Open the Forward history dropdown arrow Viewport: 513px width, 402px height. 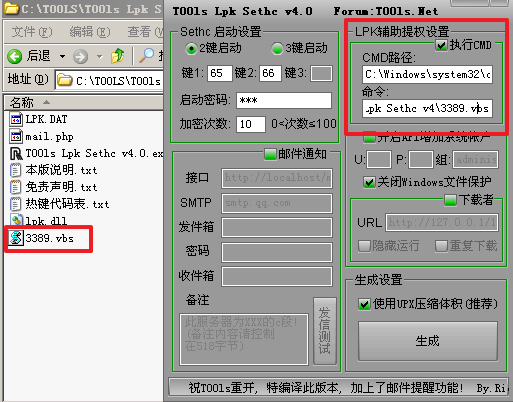pyautogui.click(x=100, y=56)
